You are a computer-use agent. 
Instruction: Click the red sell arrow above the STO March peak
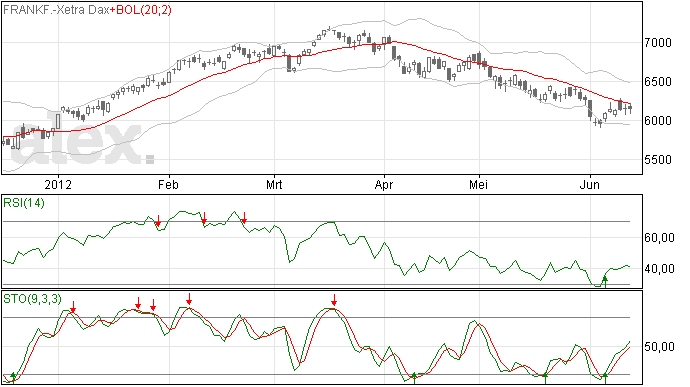click(x=334, y=300)
